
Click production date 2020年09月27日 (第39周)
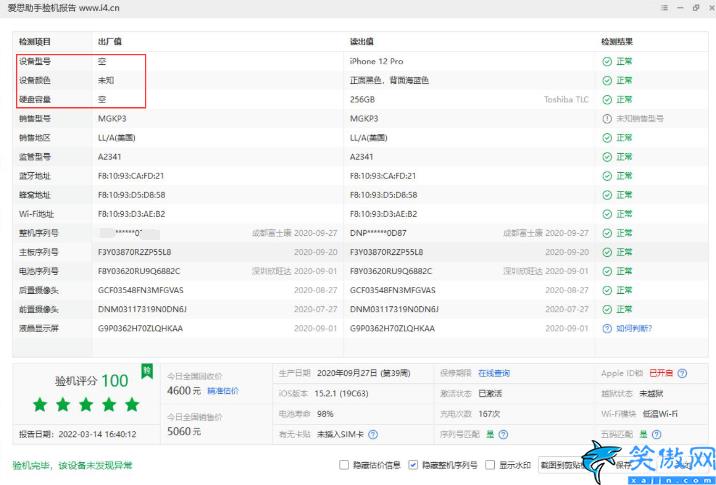click(x=363, y=373)
